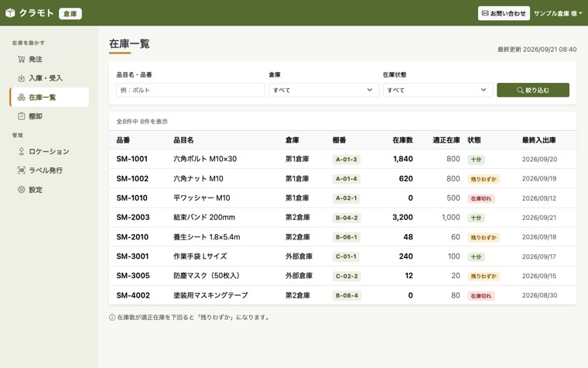The width and height of the screenshot is (588, 368).
Task: Click the gear icon beside 設定
Action: click(22, 190)
